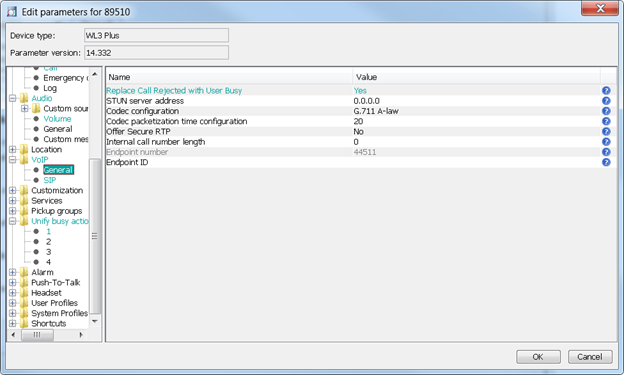Expand the User Profiles tree node
The height and width of the screenshot is (375, 624).
(x=13, y=303)
